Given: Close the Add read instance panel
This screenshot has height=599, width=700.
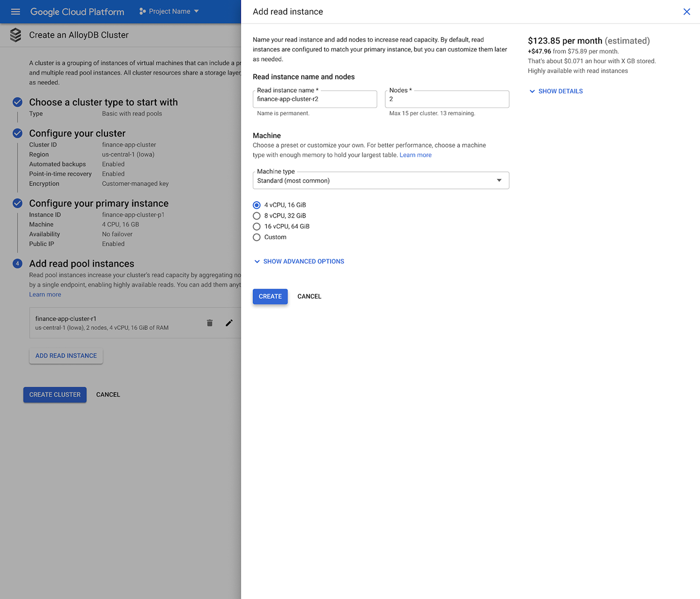Looking at the screenshot, I should coord(687,12).
